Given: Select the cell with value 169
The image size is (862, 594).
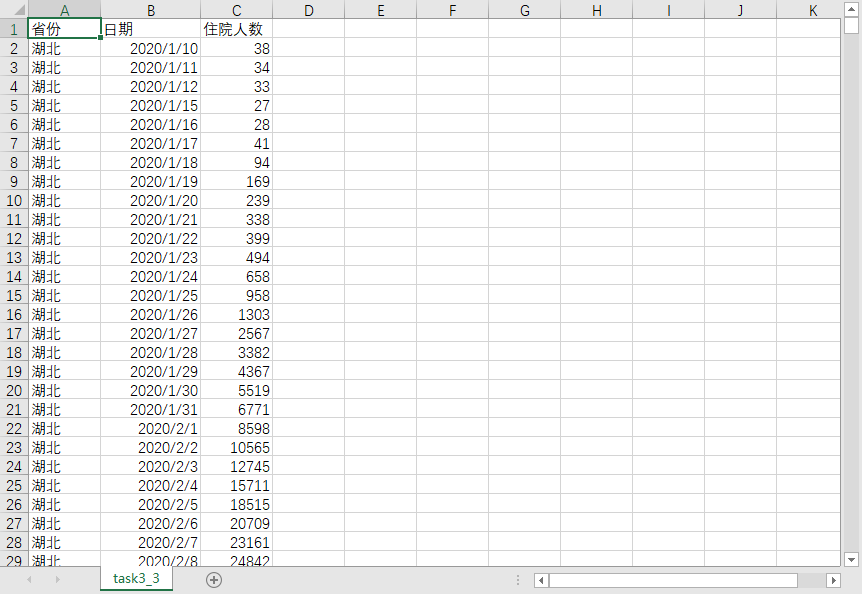Looking at the screenshot, I should [236, 181].
